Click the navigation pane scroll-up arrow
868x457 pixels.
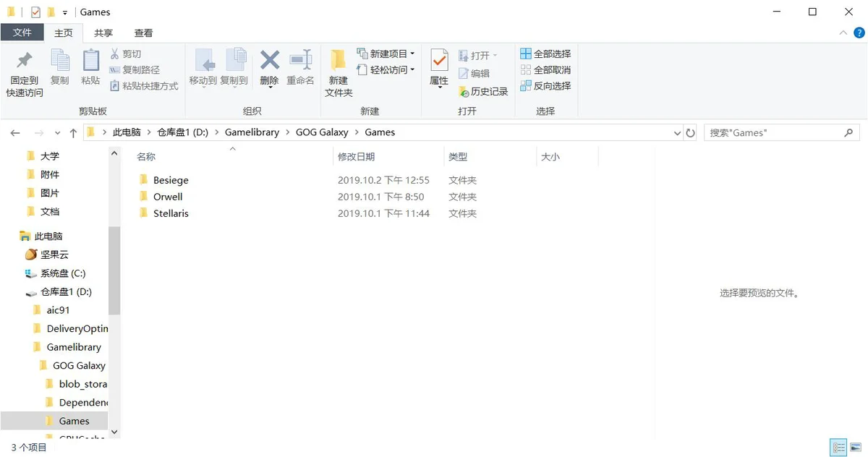[x=114, y=153]
